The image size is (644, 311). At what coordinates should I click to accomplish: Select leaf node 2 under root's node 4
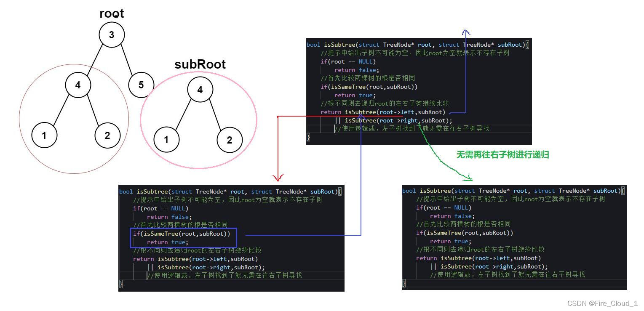click(x=107, y=136)
